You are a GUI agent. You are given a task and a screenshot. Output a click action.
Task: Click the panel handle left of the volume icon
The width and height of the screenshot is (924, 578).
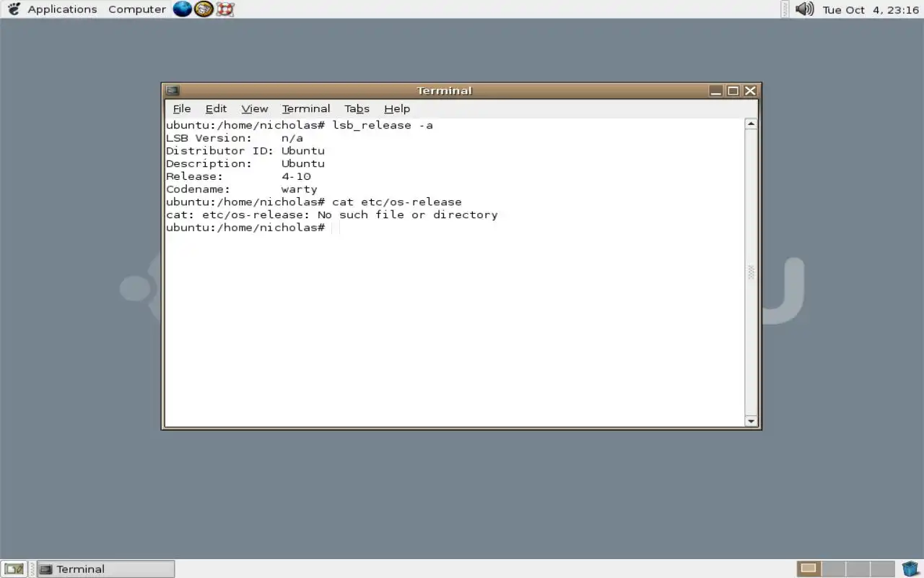785,9
